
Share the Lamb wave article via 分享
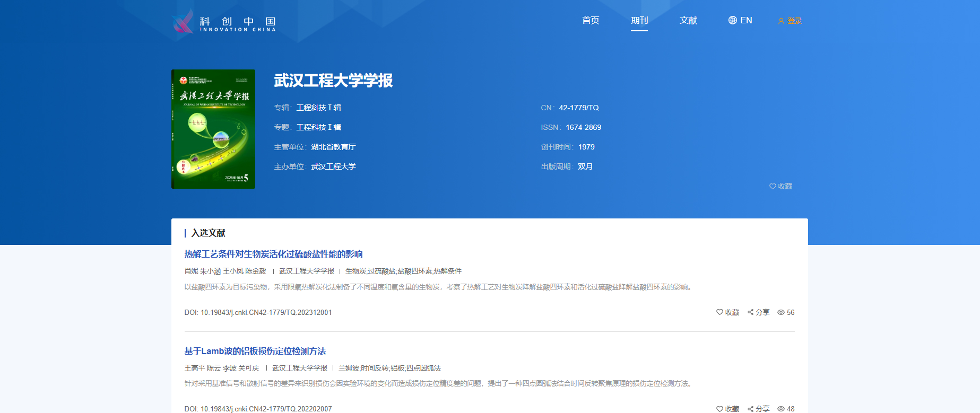pyautogui.click(x=751, y=409)
